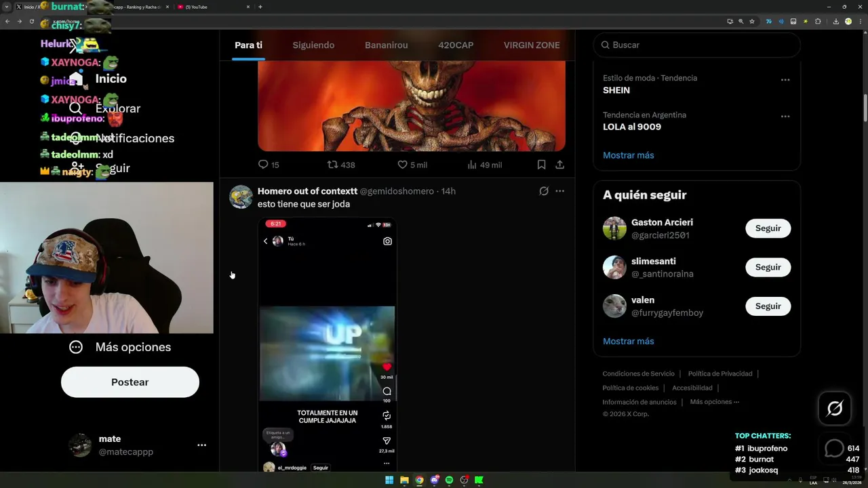Open the Chrome profile avatar
The width and height of the screenshot is (868, 488).
[x=848, y=21]
